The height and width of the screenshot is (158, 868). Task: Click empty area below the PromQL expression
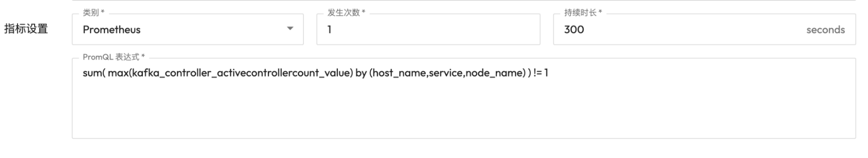click(464, 111)
